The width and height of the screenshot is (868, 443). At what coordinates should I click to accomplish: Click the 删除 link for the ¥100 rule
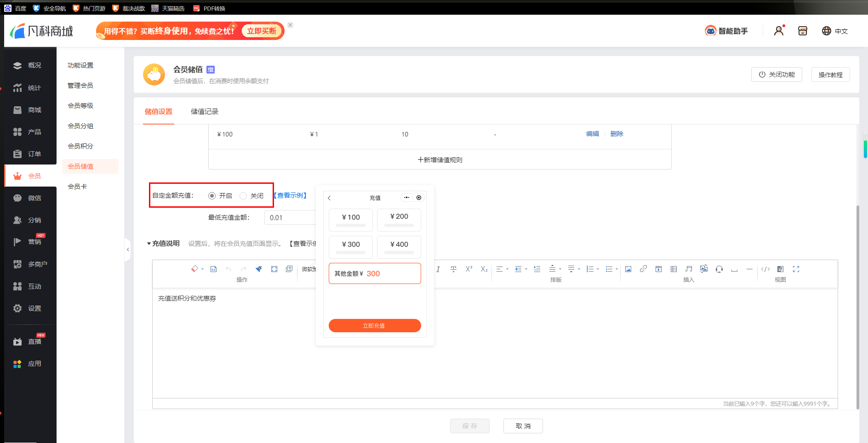617,134
